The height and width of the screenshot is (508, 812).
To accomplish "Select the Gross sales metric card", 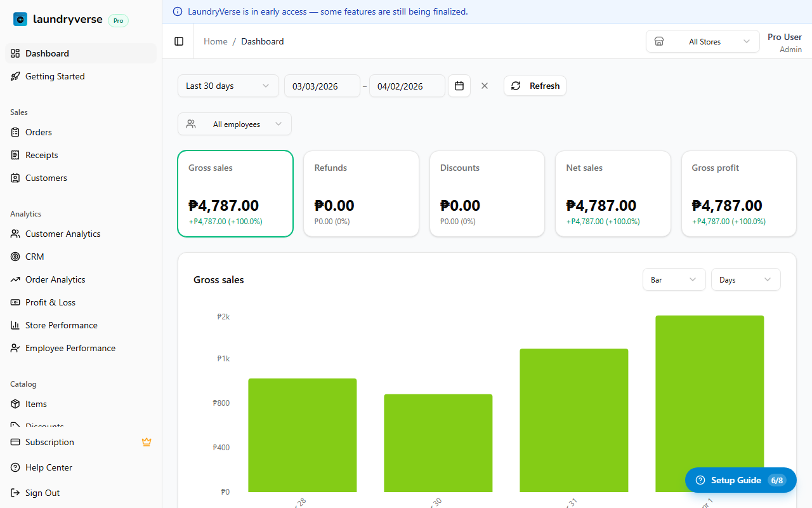I will (235, 194).
